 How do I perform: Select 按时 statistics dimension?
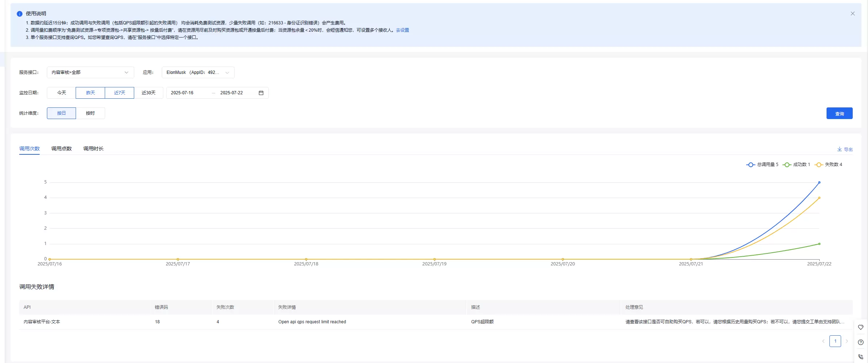tap(90, 113)
